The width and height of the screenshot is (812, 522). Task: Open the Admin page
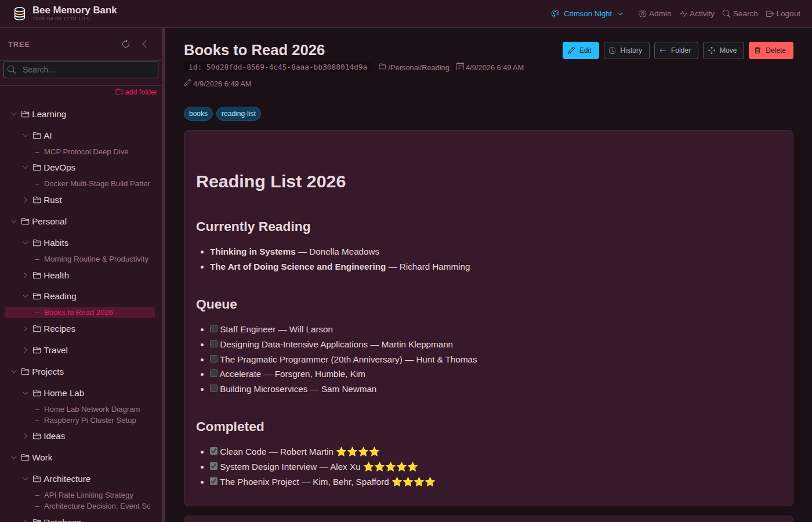[x=655, y=14]
